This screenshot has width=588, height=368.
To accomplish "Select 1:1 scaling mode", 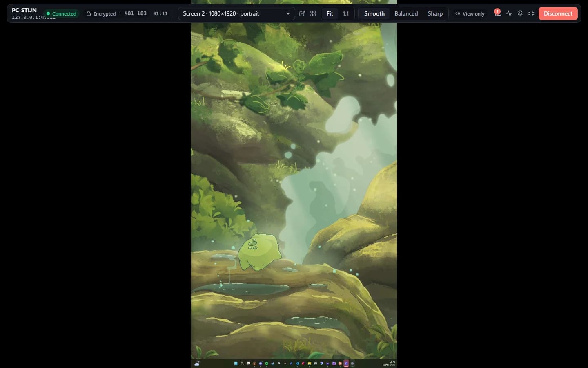I will (346, 13).
